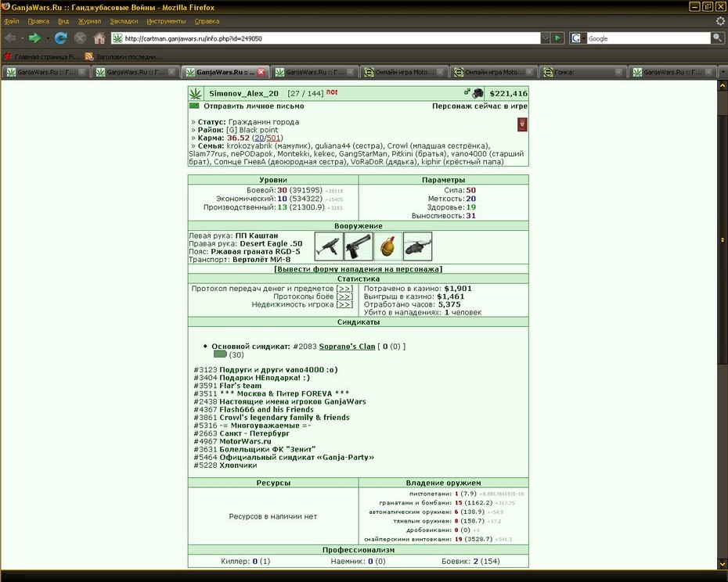Open the money and item transfer protocol link
728x582 pixels.
click(x=344, y=289)
